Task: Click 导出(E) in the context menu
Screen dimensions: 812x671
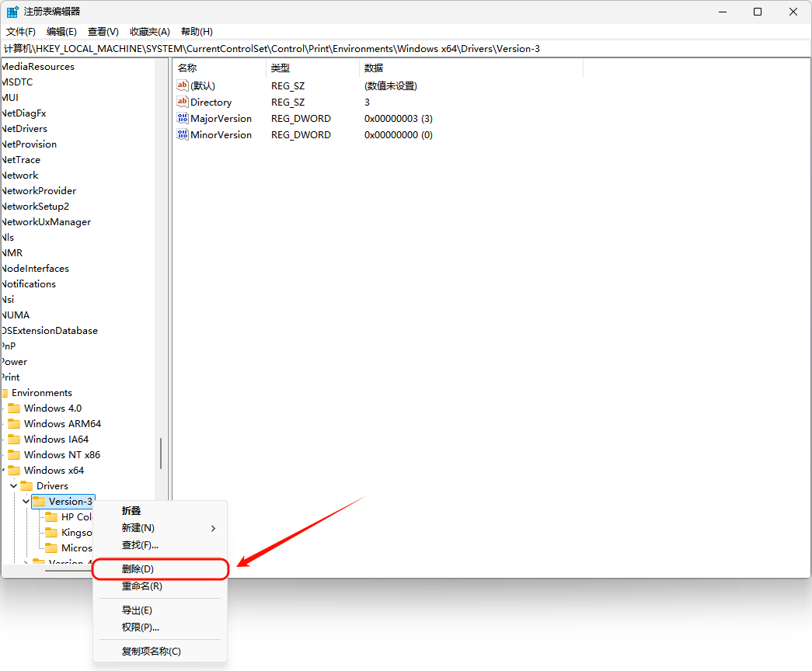Action: tap(137, 610)
